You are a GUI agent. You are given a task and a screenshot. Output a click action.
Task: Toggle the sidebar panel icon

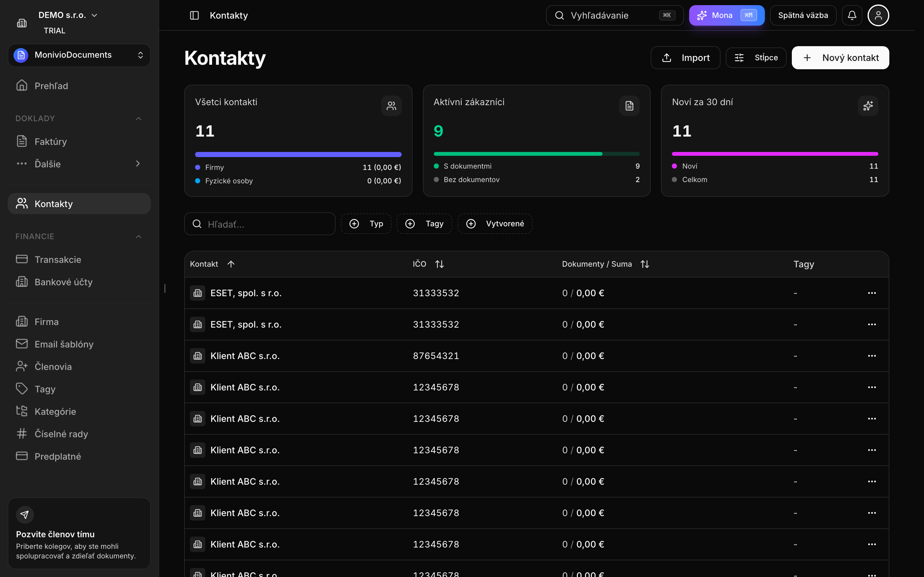coord(194,15)
